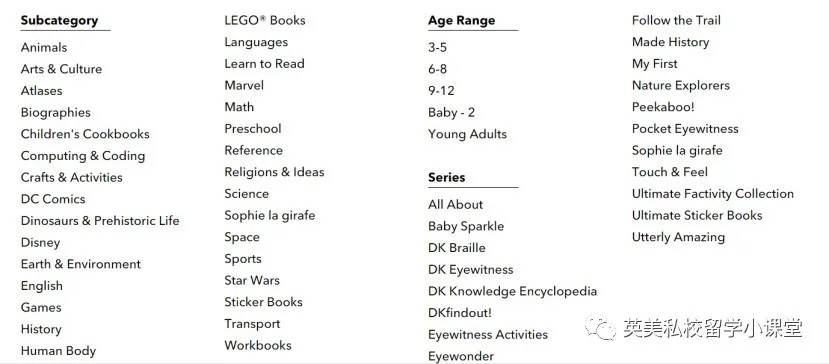The width and height of the screenshot is (829, 364).
Task: Open the DK Eyewitness series
Action: [x=471, y=270]
